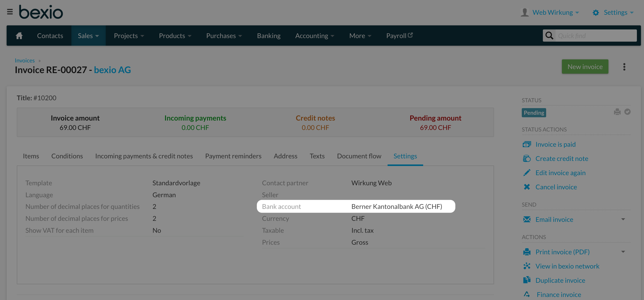Viewport: 644px width, 300px height.
Task: Click the Email invoice icon
Action: click(527, 220)
